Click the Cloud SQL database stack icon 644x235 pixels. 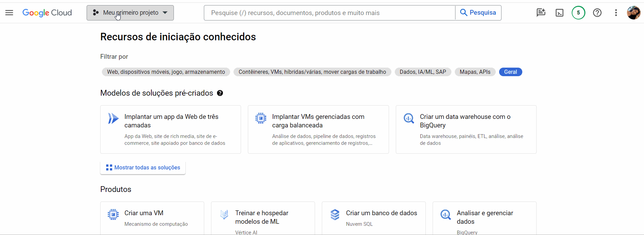pos(335,215)
